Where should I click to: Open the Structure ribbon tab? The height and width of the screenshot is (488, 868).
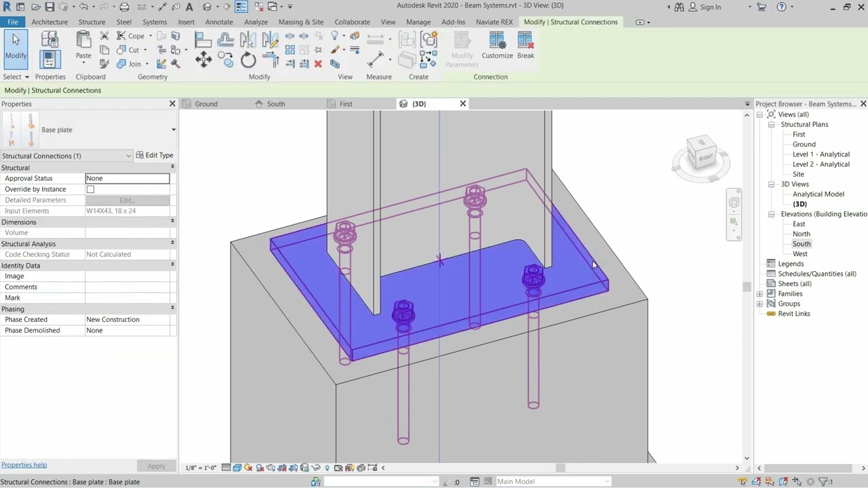(x=92, y=22)
